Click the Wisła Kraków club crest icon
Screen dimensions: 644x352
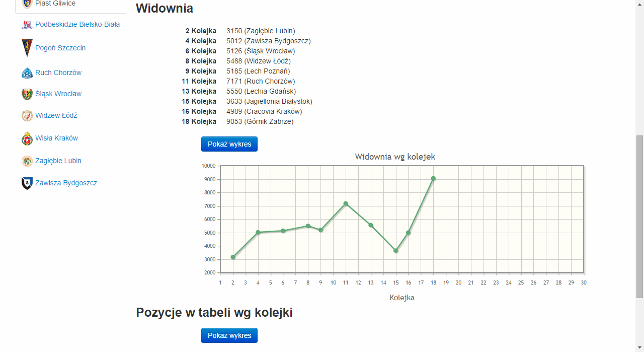(27, 138)
